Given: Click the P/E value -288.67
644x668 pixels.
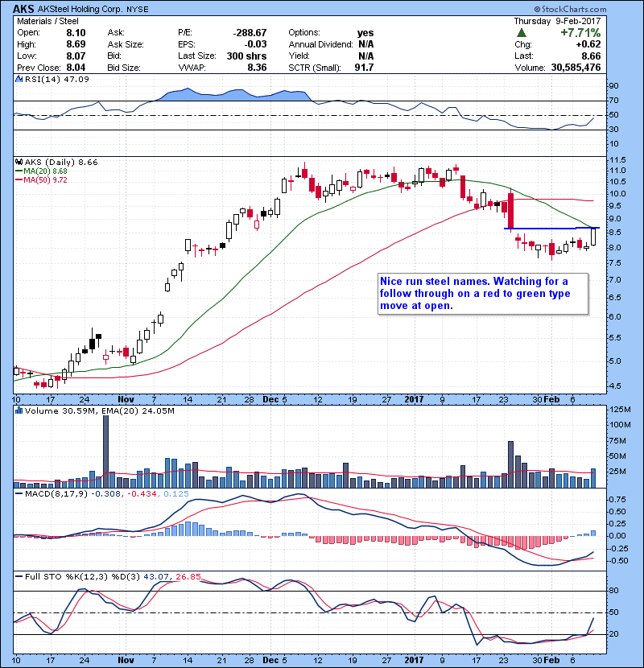Looking at the screenshot, I should tap(250, 33).
